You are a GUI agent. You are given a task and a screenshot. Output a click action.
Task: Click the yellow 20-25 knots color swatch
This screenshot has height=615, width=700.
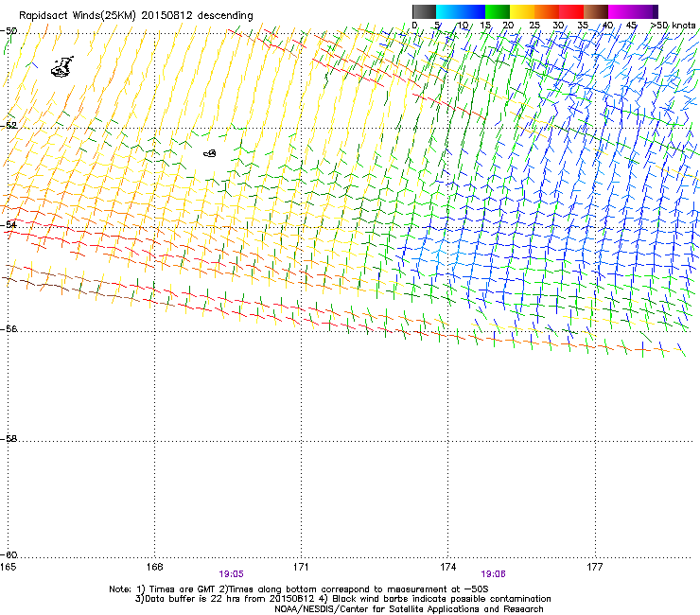point(522,11)
